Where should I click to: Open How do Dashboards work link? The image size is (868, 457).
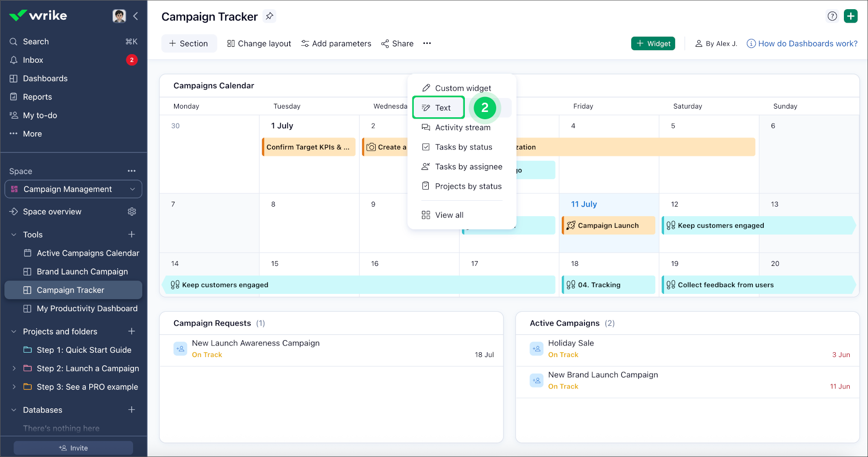coord(807,43)
